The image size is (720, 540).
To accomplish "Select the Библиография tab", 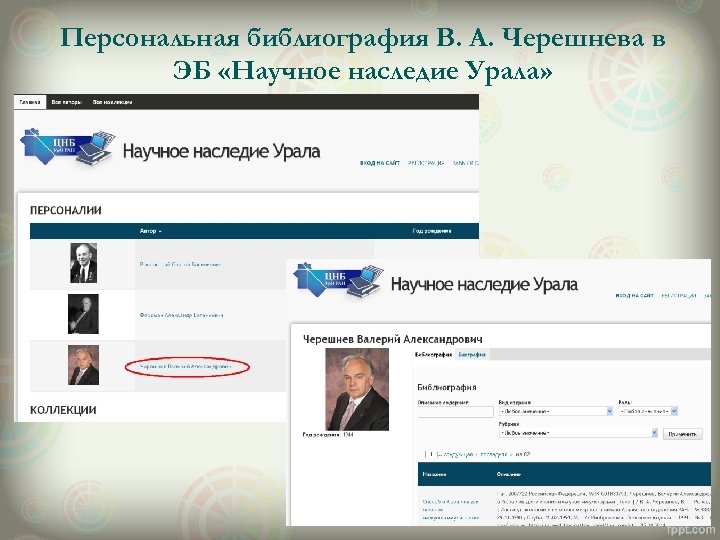I will [433, 354].
